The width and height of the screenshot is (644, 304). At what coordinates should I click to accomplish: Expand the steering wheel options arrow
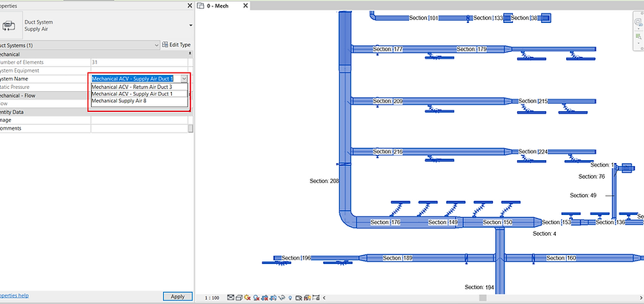coord(639,29)
